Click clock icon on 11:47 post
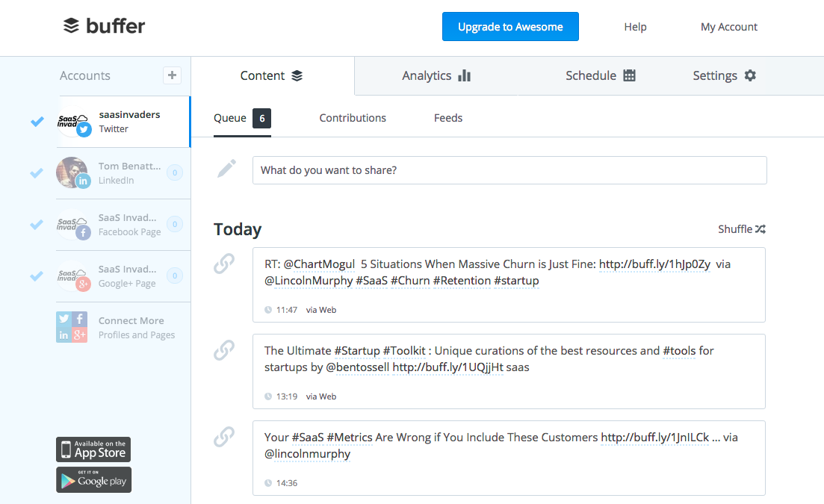Viewport: 824px width, 504px height. point(268,310)
